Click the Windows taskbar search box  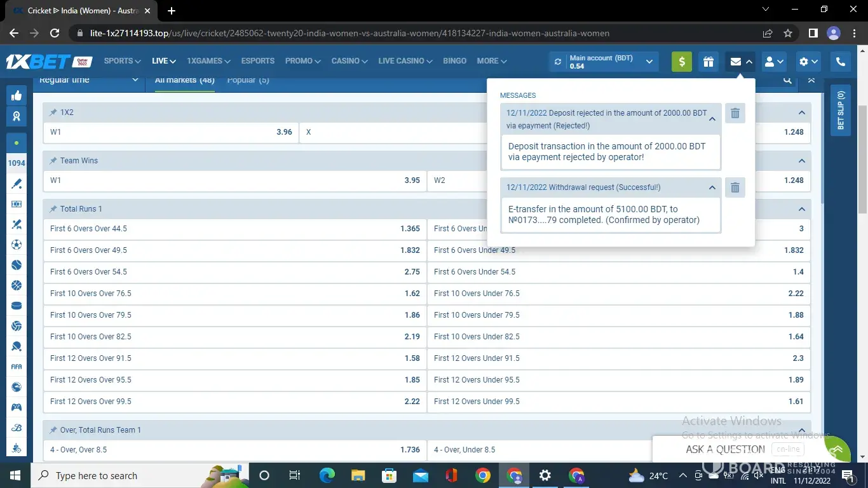pos(121,475)
